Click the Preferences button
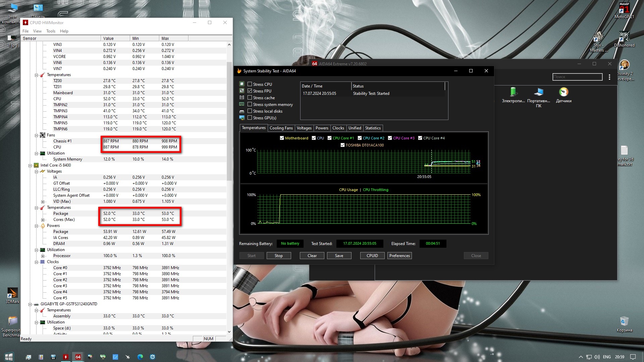 tap(399, 256)
